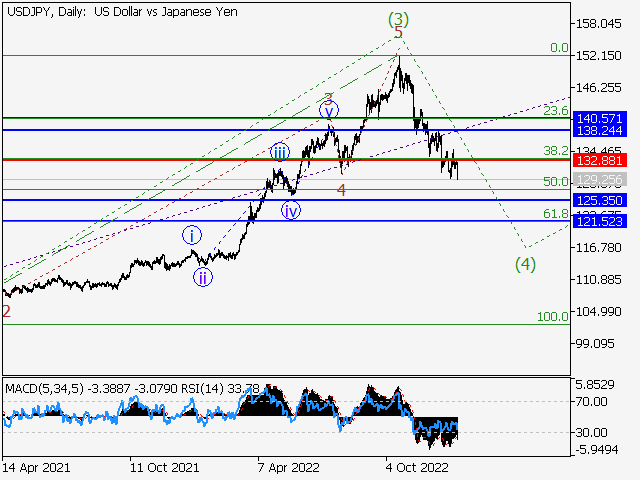Click the 110.885 price axis value
The width and height of the screenshot is (640, 480).
click(x=598, y=280)
